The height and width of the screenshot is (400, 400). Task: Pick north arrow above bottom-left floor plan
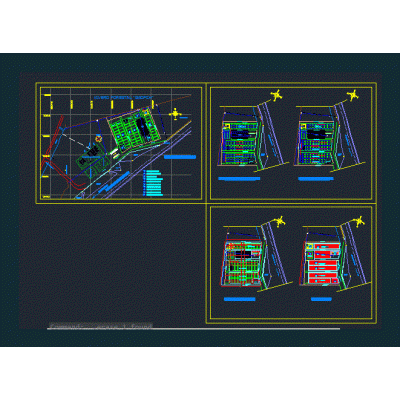pos(280,221)
